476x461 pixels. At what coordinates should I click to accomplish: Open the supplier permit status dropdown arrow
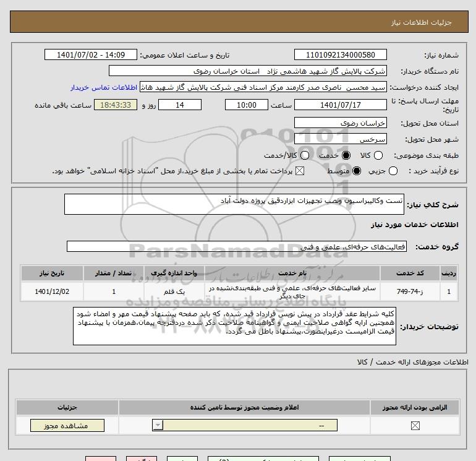[x=158, y=425]
